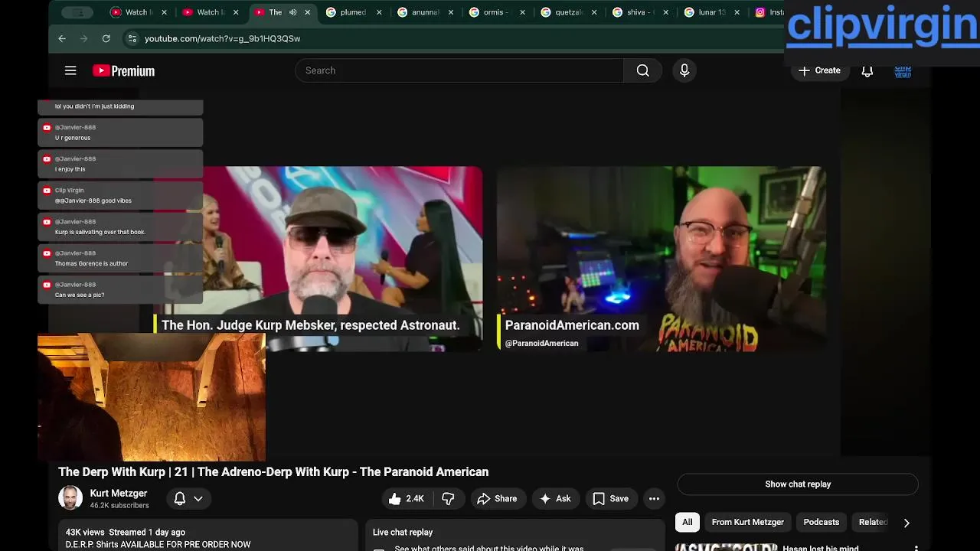Click the Judge Kurp Mebsker video frame

click(318, 259)
